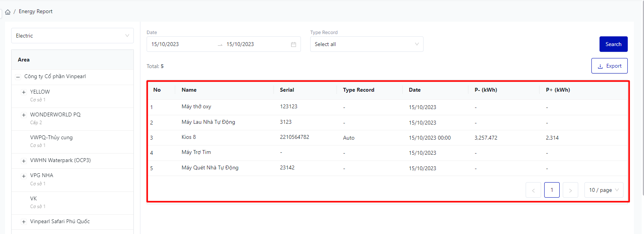The width and height of the screenshot is (644, 234).
Task: Select VWPQ-Thủy cung in area tree
Action: (x=51, y=138)
